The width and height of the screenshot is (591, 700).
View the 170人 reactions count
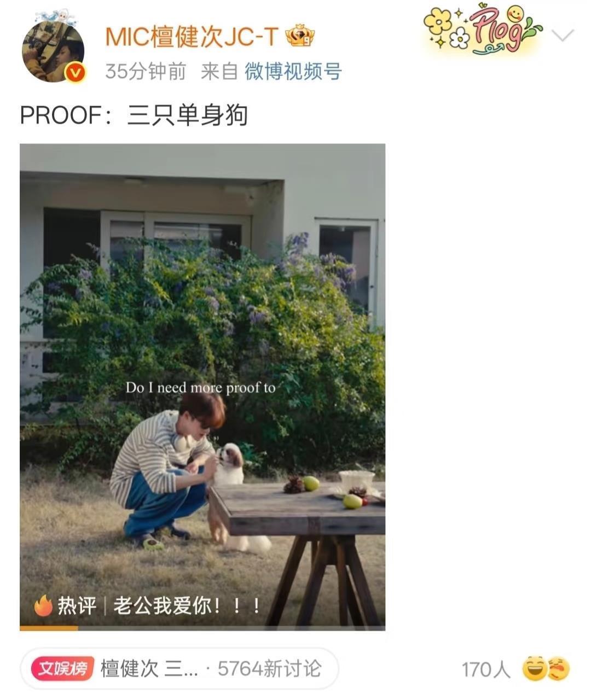click(x=486, y=669)
